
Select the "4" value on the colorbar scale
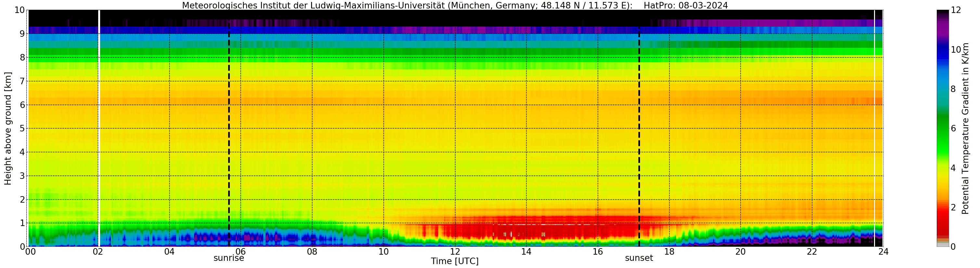tap(953, 168)
